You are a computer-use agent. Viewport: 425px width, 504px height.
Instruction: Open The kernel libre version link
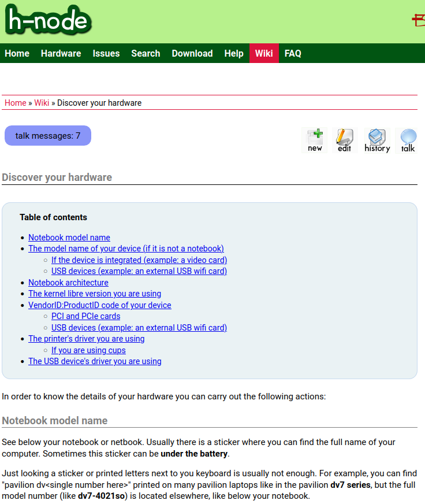(x=95, y=294)
